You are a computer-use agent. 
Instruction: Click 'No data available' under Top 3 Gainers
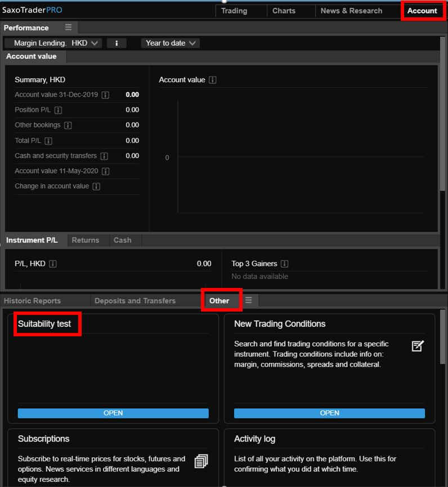point(260,277)
